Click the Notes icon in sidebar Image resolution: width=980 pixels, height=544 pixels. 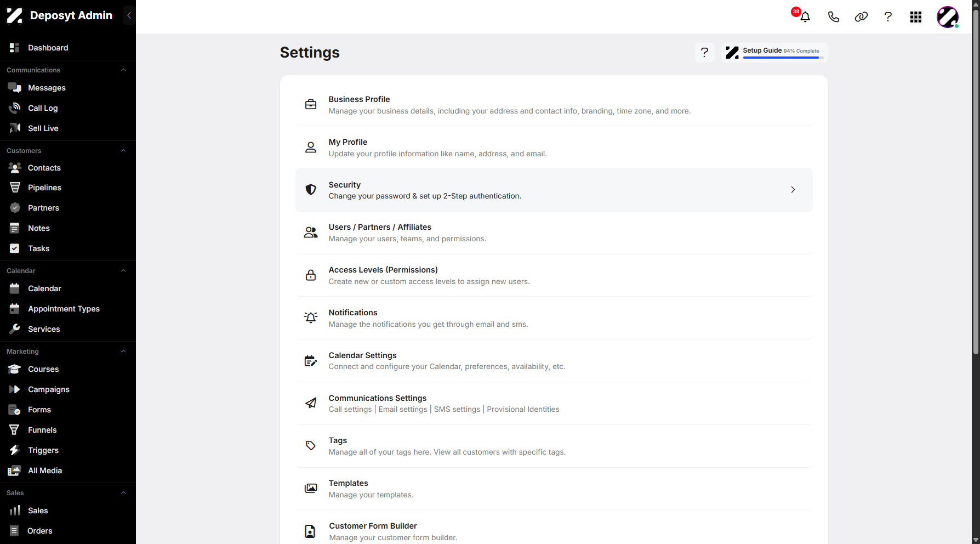click(x=15, y=228)
